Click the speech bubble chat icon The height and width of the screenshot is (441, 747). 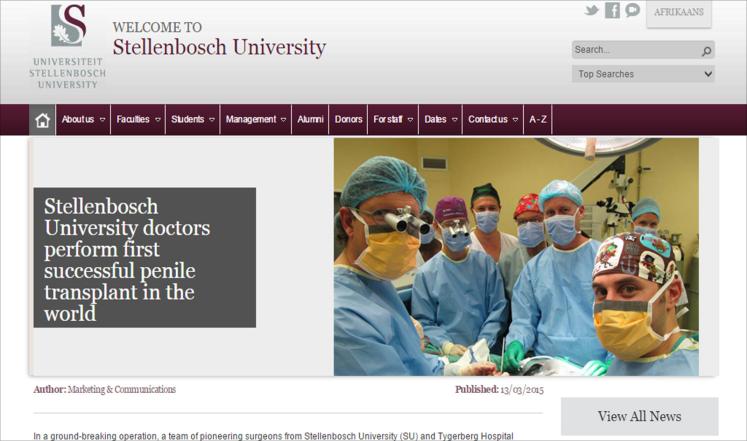click(x=632, y=10)
